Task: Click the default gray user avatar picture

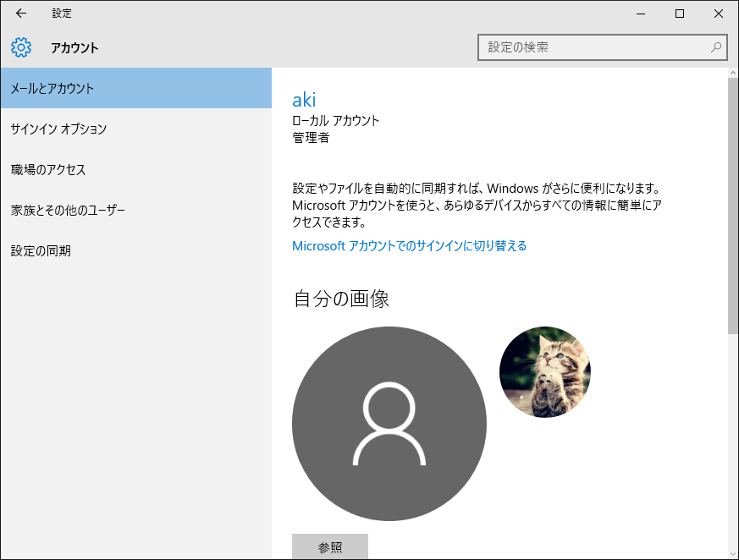Action: 389,424
